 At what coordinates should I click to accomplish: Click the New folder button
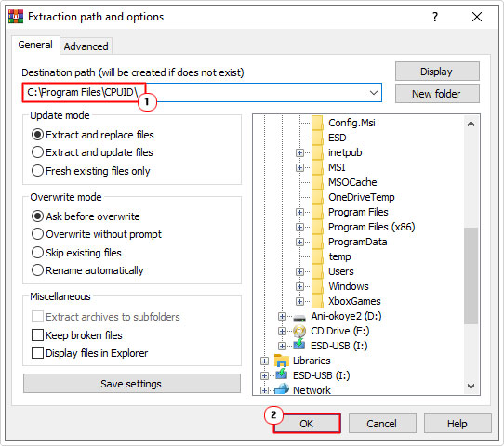(x=437, y=94)
